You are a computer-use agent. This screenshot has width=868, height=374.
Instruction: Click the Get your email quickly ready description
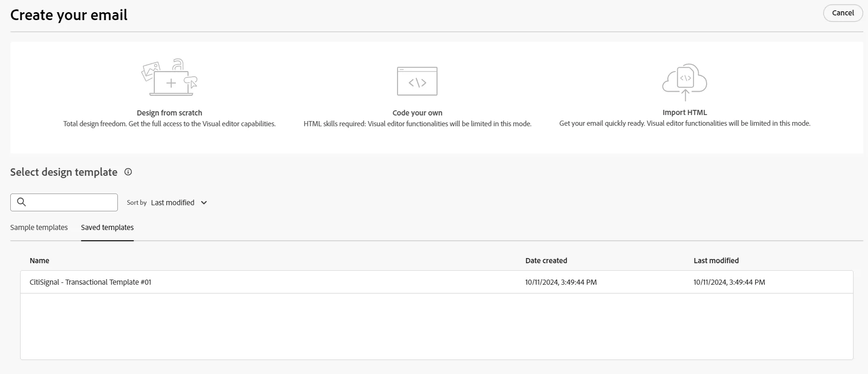coord(685,123)
